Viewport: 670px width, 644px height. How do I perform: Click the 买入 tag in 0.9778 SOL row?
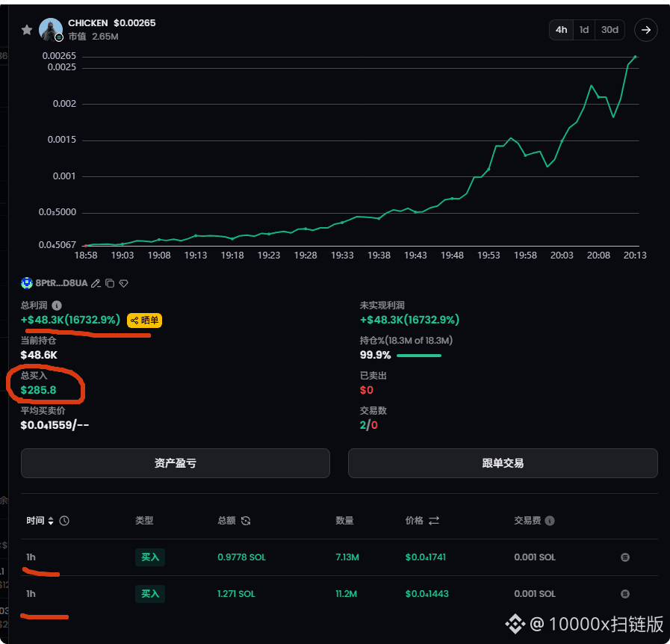[x=150, y=557]
